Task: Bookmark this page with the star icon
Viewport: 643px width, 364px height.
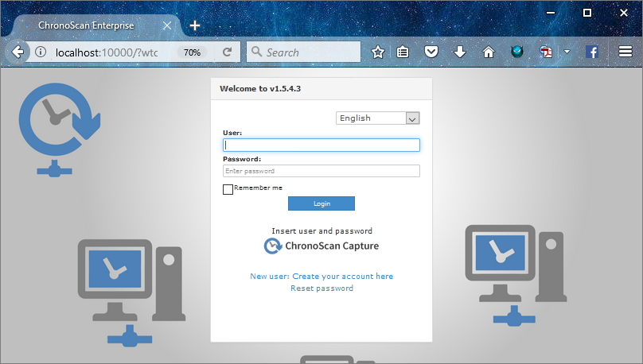Action: tap(378, 52)
